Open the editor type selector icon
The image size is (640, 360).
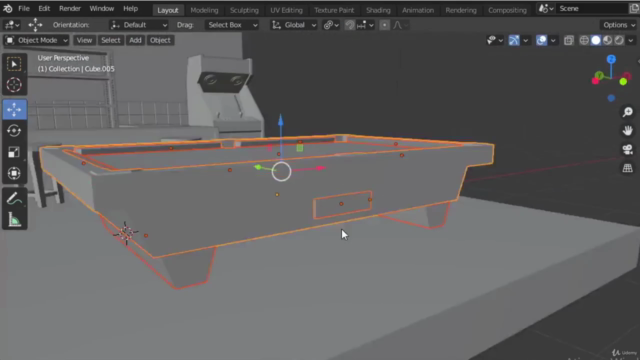[11, 25]
